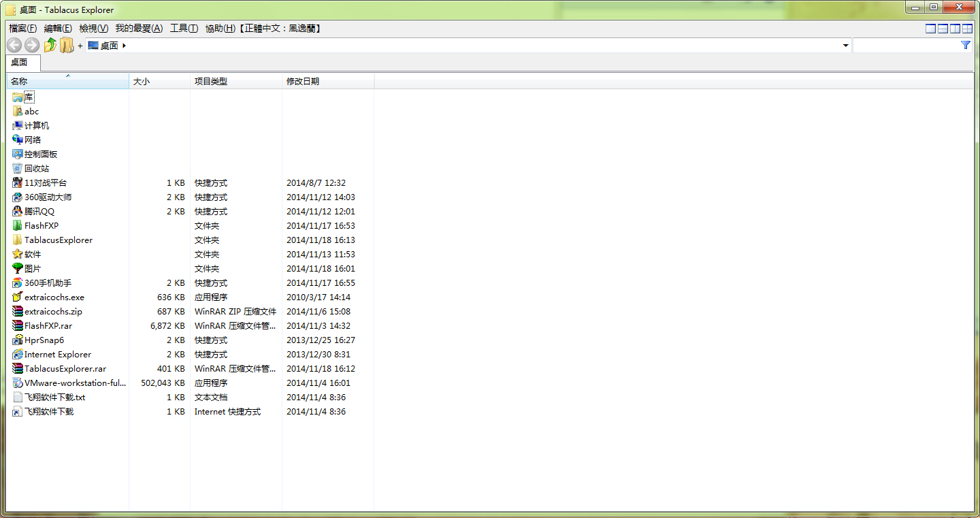Select the TablacusExplorer folder icon

coord(18,240)
